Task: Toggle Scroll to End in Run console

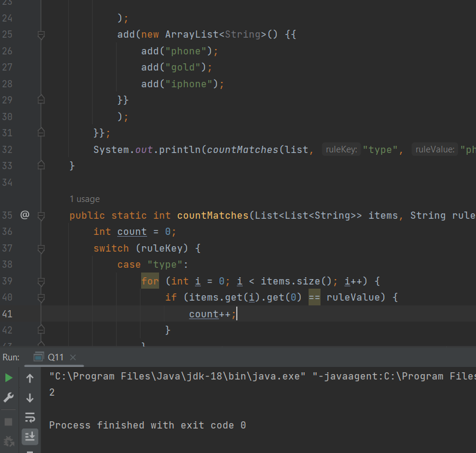Action: point(30,437)
